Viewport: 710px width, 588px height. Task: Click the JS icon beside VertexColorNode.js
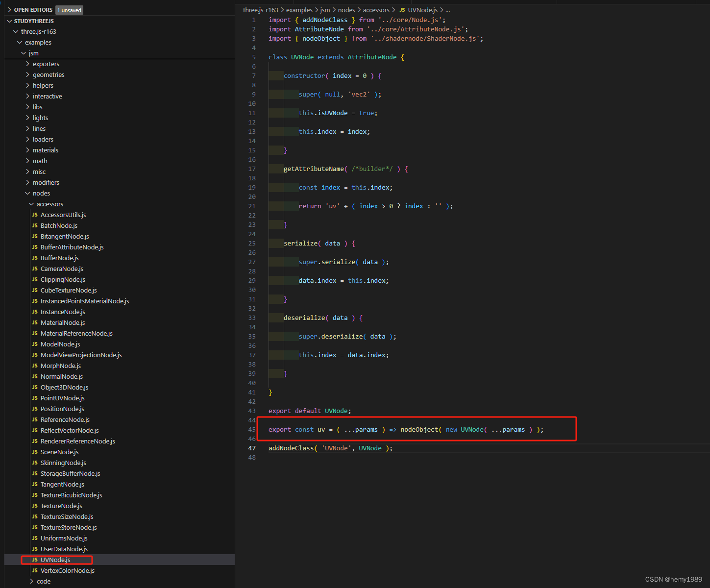click(35, 570)
